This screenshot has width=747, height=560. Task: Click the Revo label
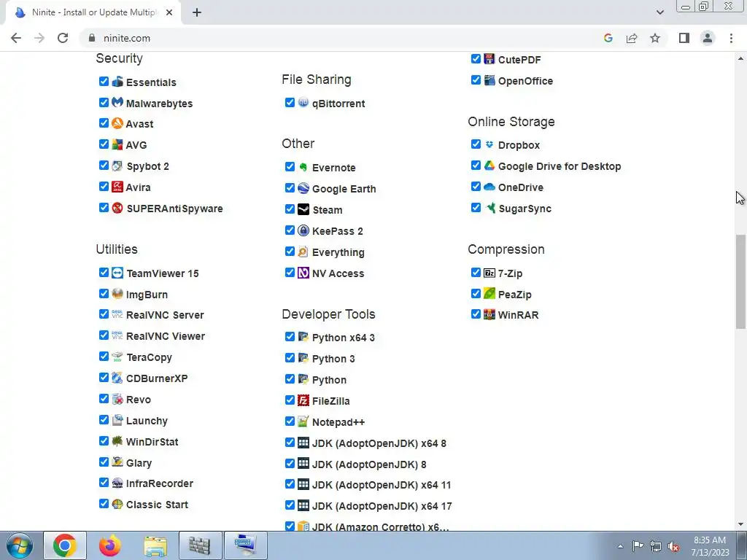138,400
